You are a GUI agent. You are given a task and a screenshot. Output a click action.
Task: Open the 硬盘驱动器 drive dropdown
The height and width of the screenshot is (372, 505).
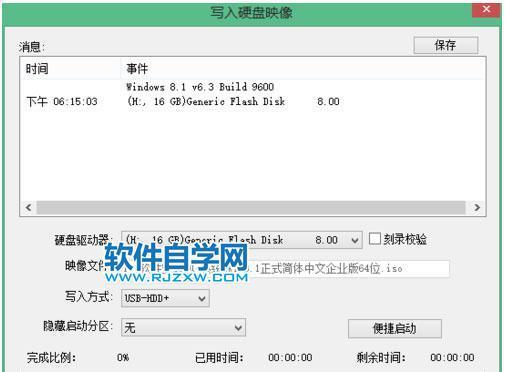pyautogui.click(x=242, y=240)
